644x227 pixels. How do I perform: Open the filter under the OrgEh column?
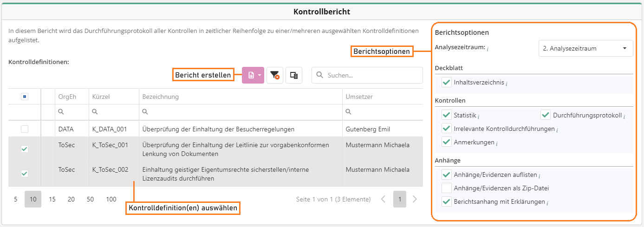click(x=61, y=112)
